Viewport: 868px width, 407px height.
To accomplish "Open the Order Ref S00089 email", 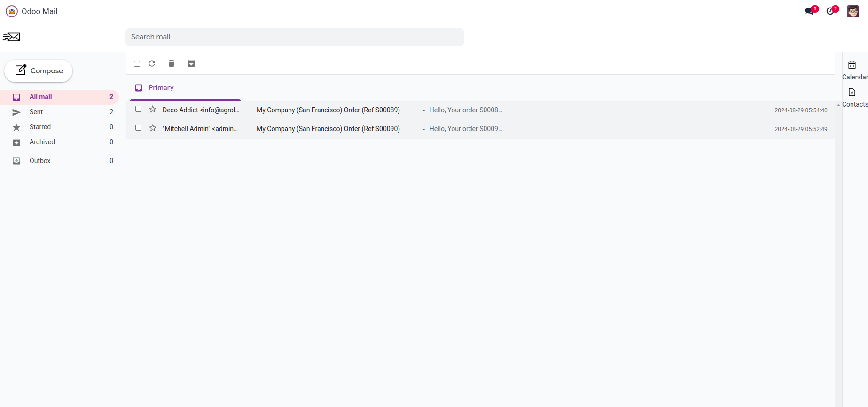I will pyautogui.click(x=328, y=110).
